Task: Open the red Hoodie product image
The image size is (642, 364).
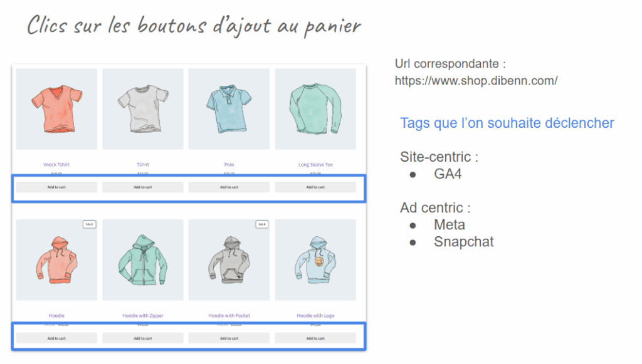Action: tap(56, 260)
